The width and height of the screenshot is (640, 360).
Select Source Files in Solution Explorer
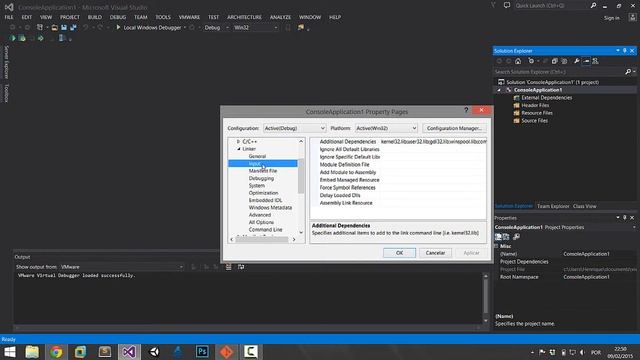534,121
